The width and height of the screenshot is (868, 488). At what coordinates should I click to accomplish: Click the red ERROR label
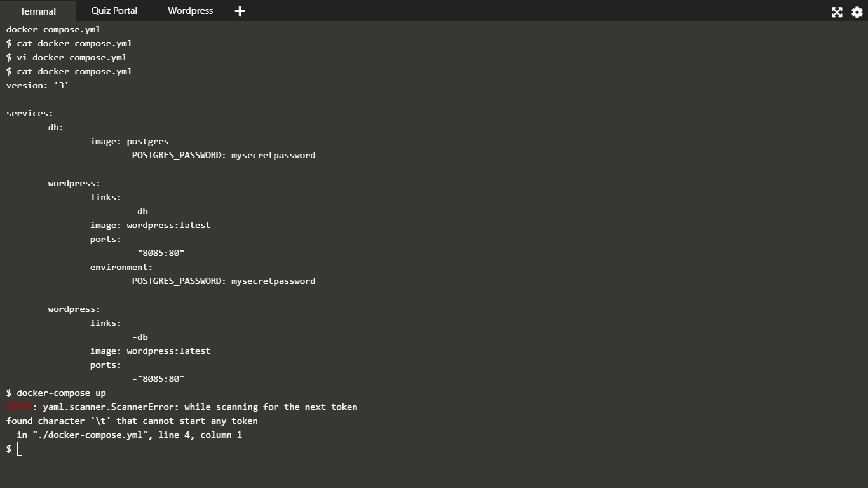pyautogui.click(x=19, y=407)
